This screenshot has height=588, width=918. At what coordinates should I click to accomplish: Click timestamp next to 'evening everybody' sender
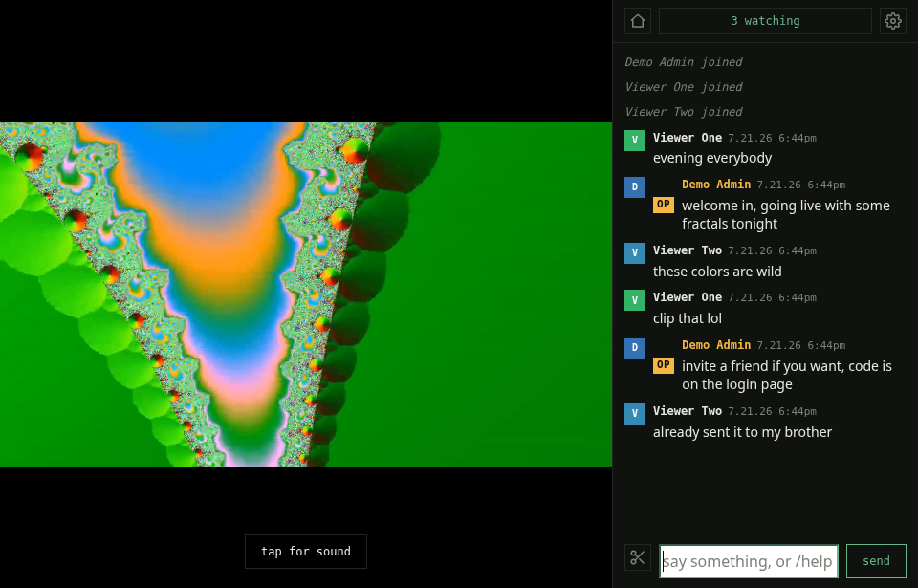pyautogui.click(x=772, y=139)
